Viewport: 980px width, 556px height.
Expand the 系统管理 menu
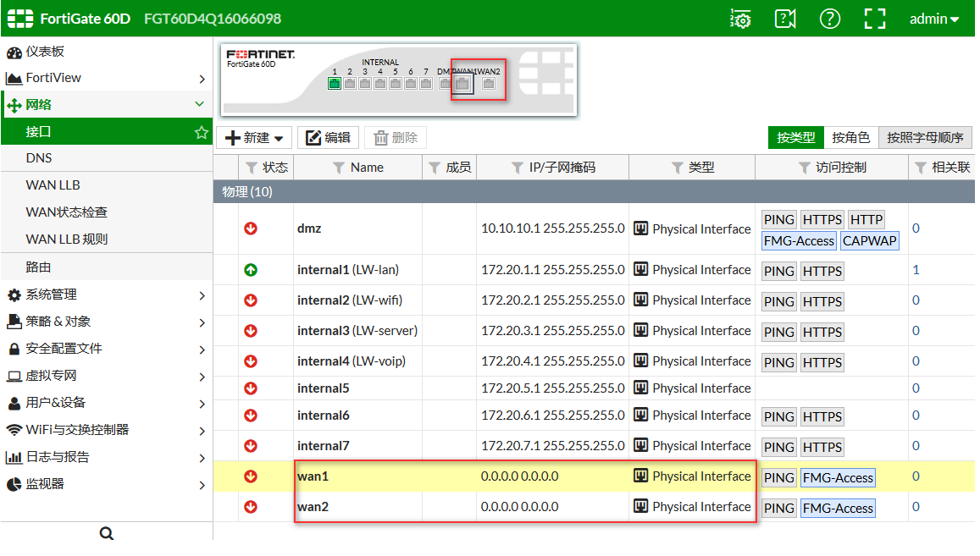[106, 295]
